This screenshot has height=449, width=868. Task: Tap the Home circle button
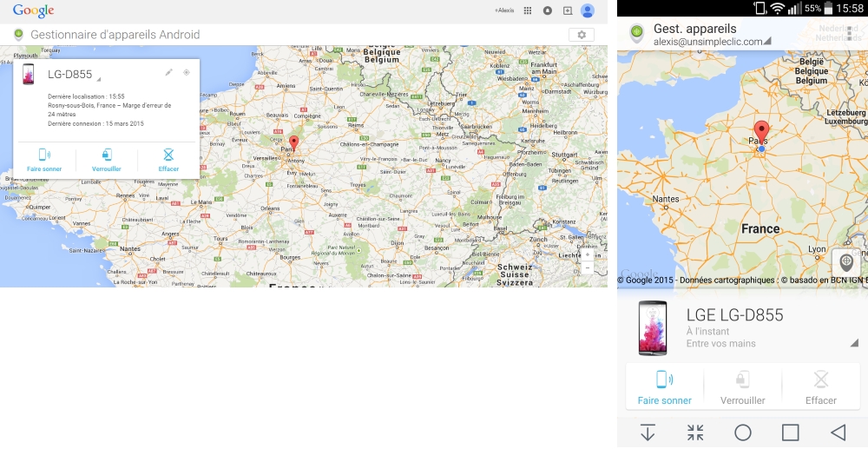(x=743, y=432)
